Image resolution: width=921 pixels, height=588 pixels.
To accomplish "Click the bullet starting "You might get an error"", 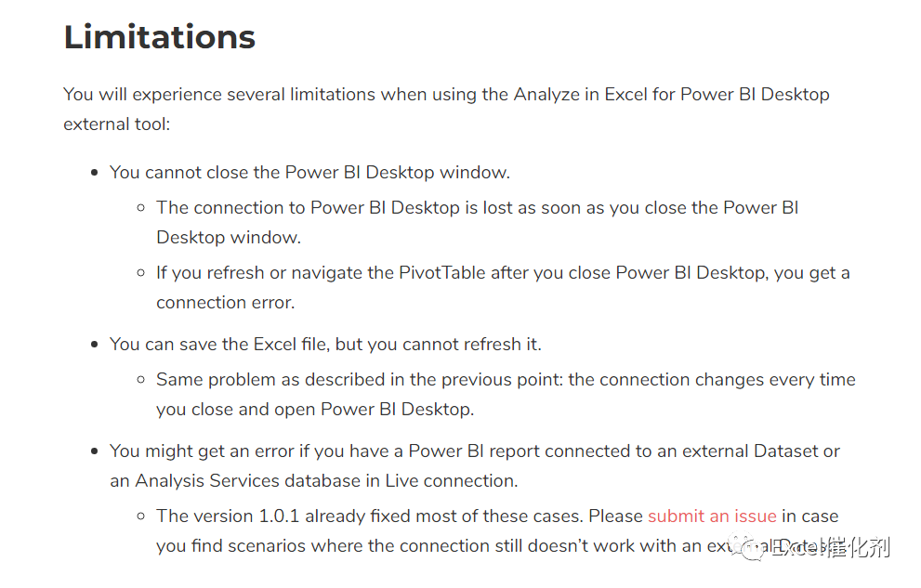I will tap(475, 466).
